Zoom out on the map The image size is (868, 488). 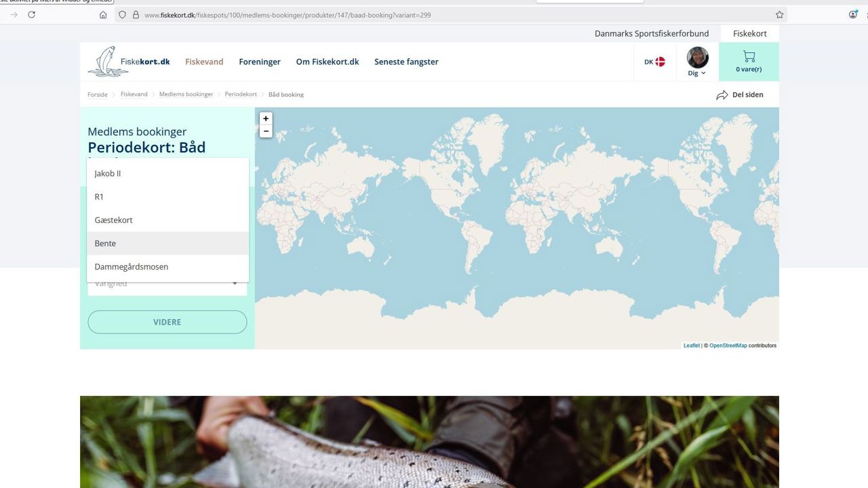pyautogui.click(x=266, y=131)
